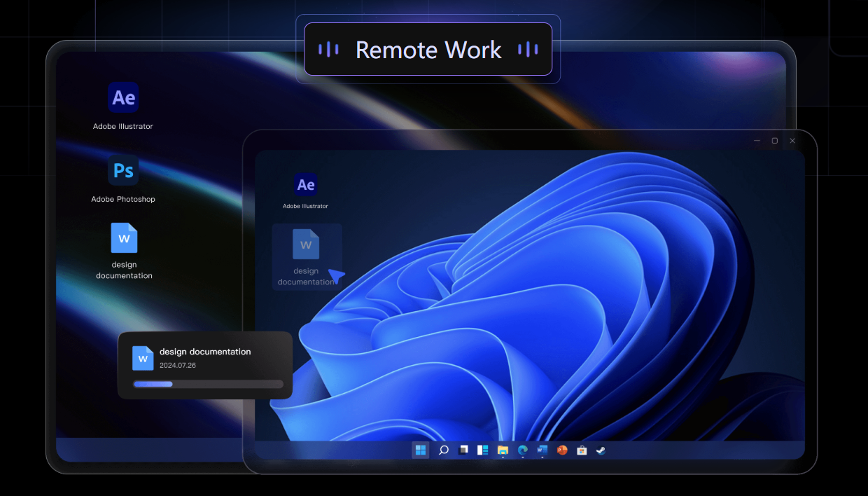Select Adobe Illustrator icon on the outer desktop

click(x=123, y=98)
